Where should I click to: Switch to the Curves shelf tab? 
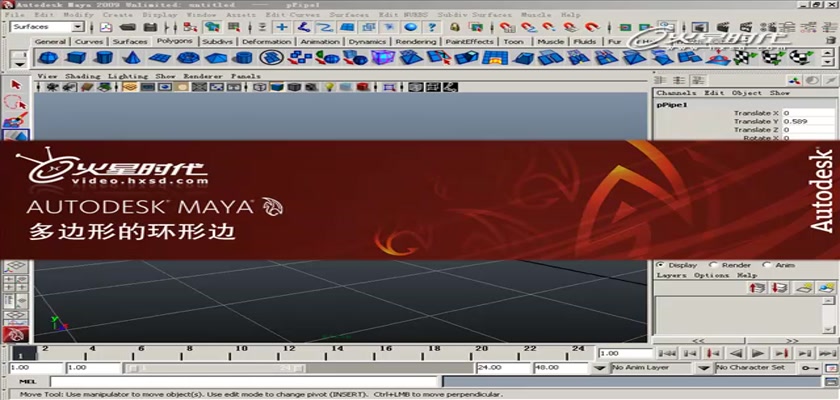88,41
